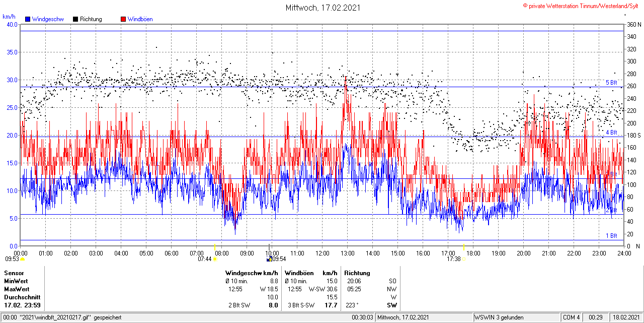
Task: Click the red Windböen legend swatch
Action: pyautogui.click(x=123, y=19)
